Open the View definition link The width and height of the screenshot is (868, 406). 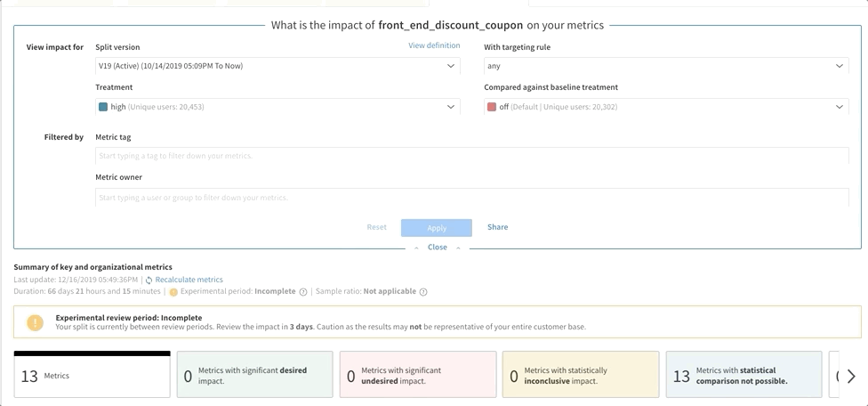click(434, 45)
